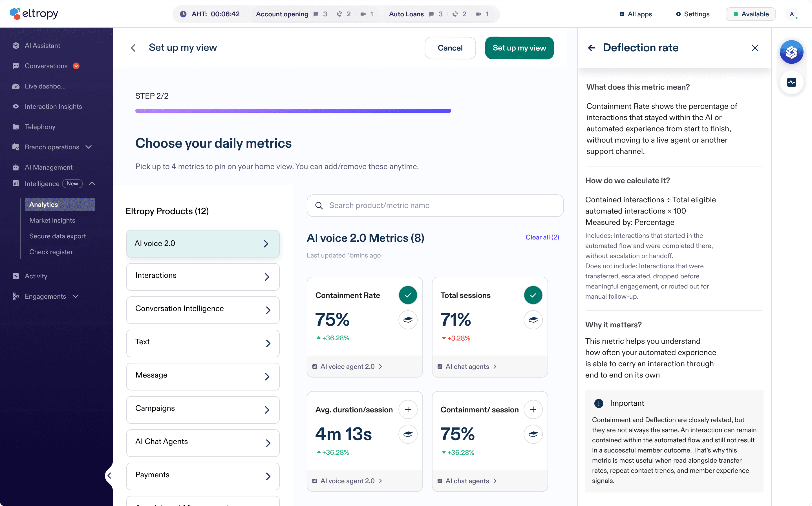Add the Containment/ session metric

tap(533, 410)
